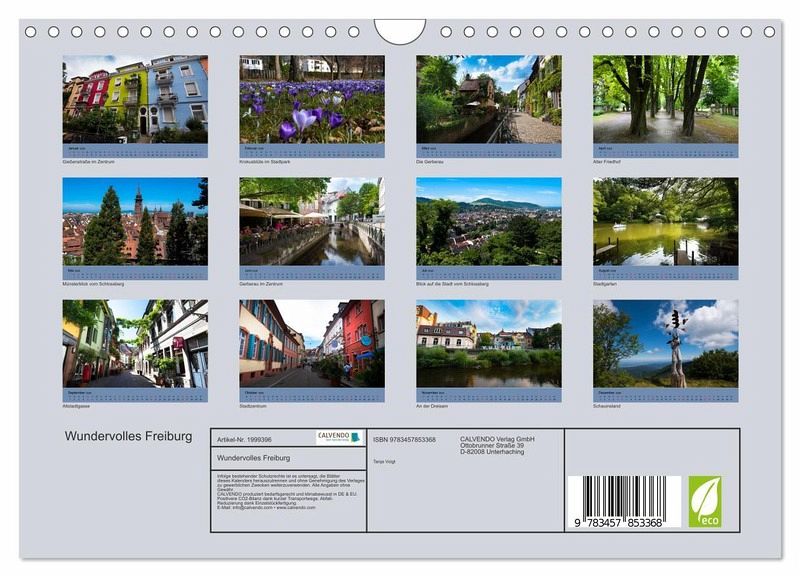Open the Schauinsland December photo
Image resolution: width=800 pixels, height=577 pixels.
666,343
